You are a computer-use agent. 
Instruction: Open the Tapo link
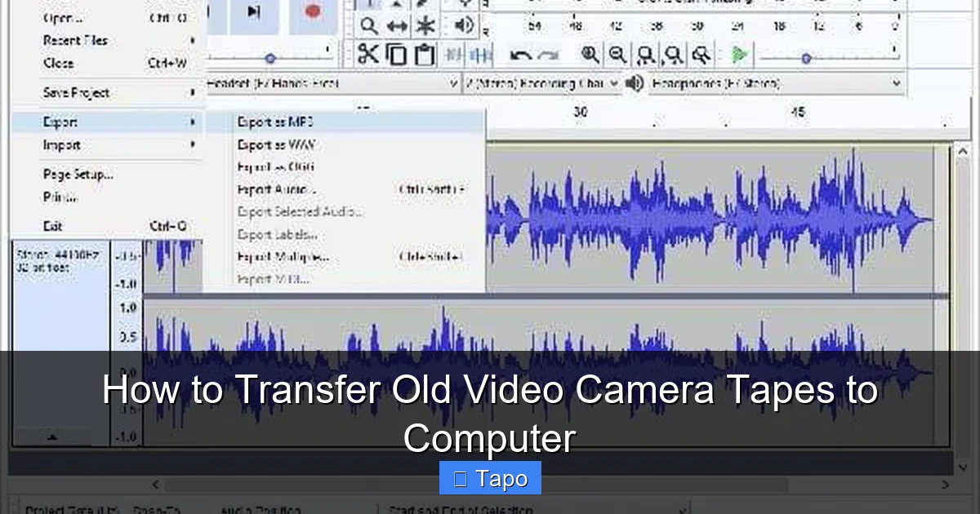click(490, 478)
